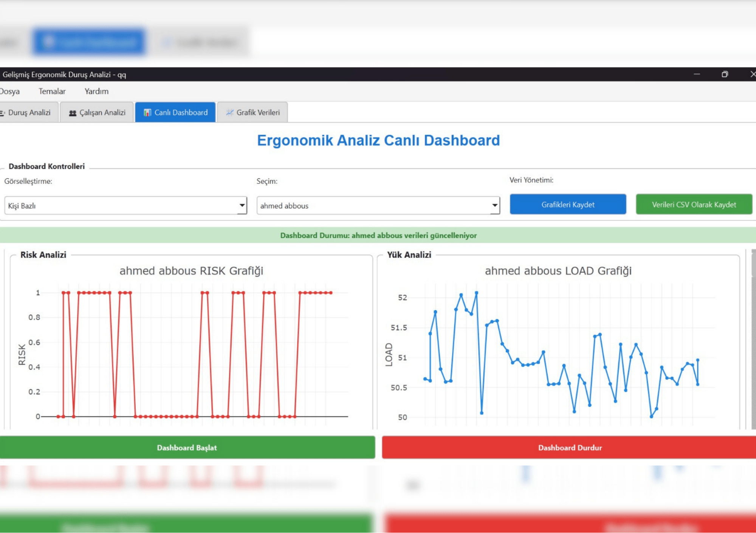The height and width of the screenshot is (533, 756).
Task: Click Verileri CSV Olarak Kaydet button
Action: [694, 204]
